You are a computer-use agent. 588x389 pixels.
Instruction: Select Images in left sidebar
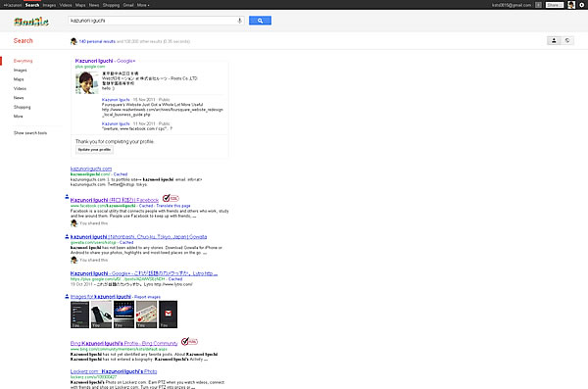click(21, 71)
